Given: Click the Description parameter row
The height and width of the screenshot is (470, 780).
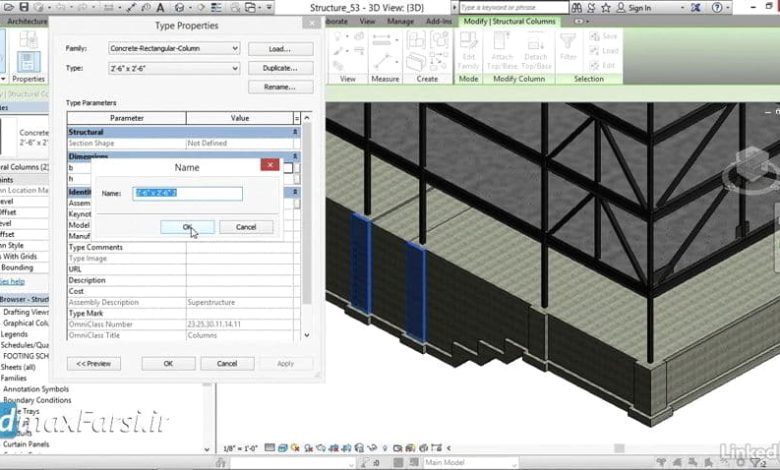Looking at the screenshot, I should [x=184, y=280].
